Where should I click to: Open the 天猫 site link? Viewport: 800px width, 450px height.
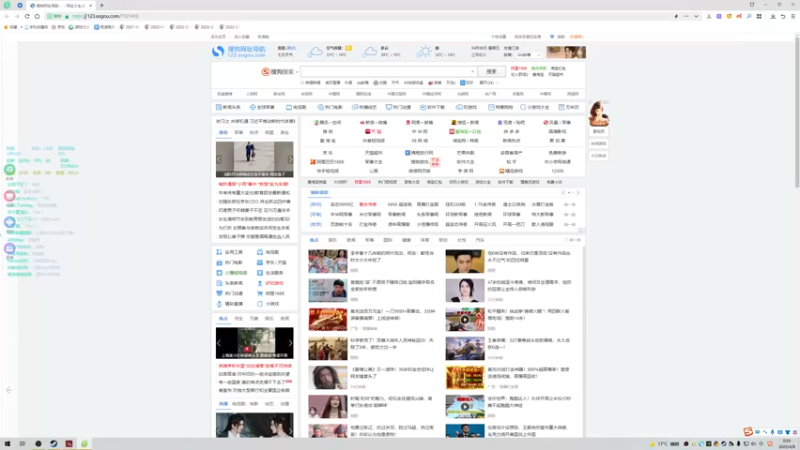click(373, 132)
